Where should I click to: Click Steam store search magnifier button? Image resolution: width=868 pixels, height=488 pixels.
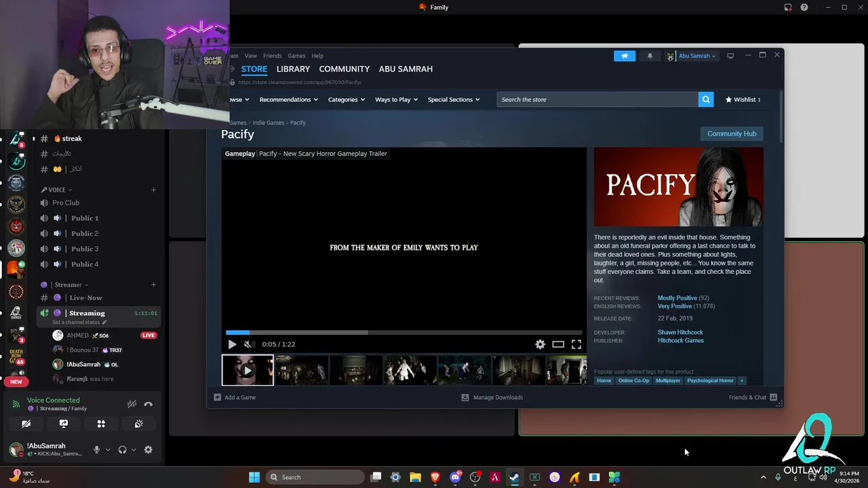coord(706,100)
